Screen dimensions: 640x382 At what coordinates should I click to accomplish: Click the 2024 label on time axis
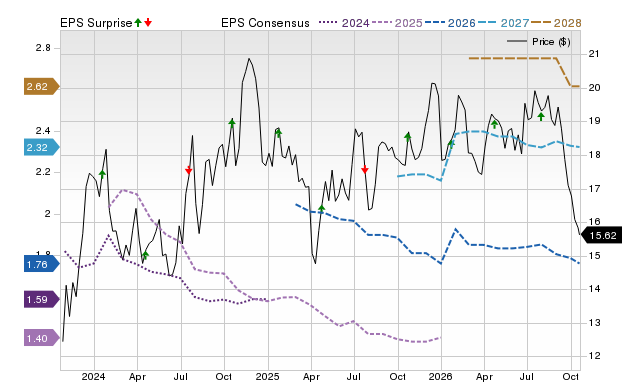click(x=93, y=376)
